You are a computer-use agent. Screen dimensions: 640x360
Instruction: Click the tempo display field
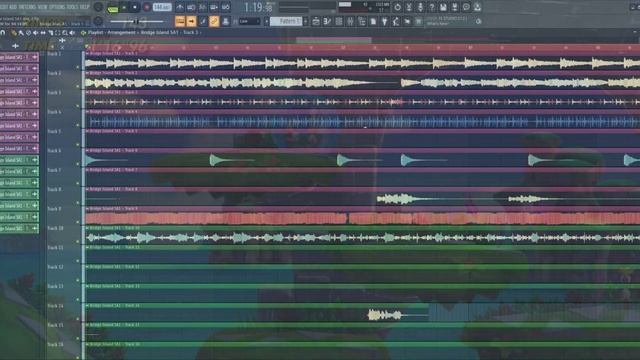tap(162, 7)
